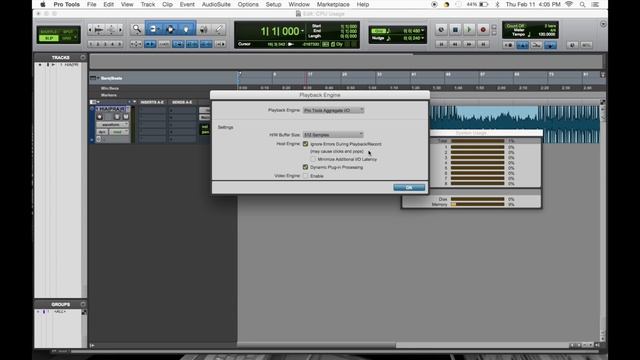Click the Wi-Fi status icon

(569, 4)
